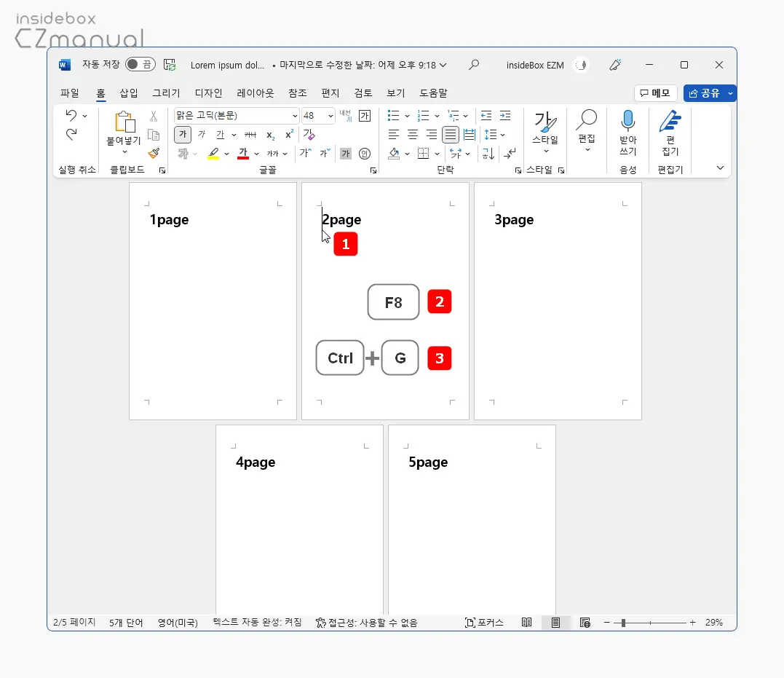Click the red font color button
Screen dimensions: 784x678
click(x=243, y=154)
